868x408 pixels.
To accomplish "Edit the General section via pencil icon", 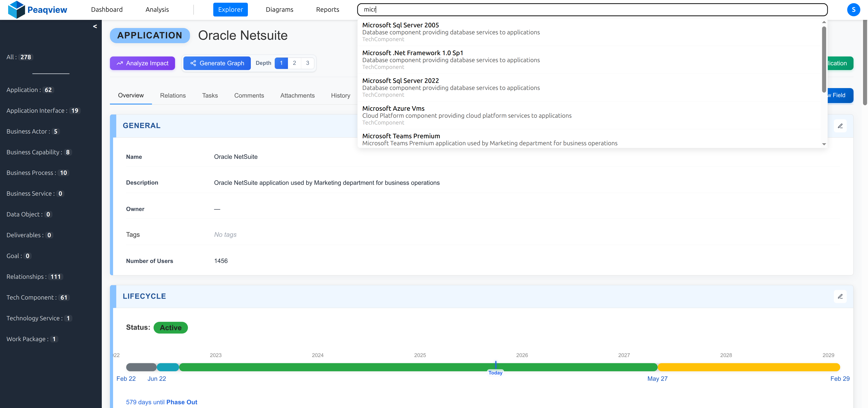I will pos(840,126).
